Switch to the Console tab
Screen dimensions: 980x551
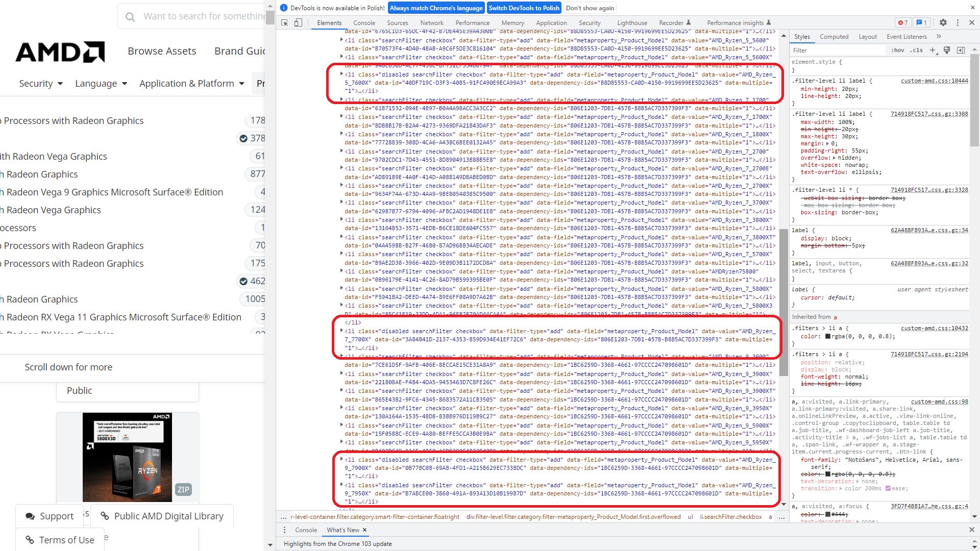click(x=364, y=22)
